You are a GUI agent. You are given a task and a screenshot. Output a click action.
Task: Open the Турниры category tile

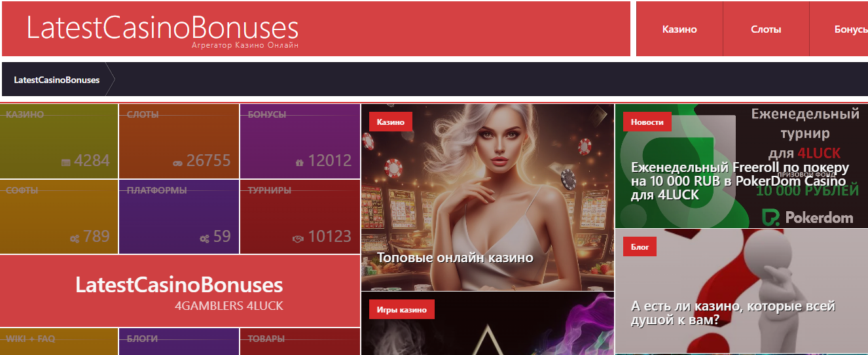pos(300,216)
